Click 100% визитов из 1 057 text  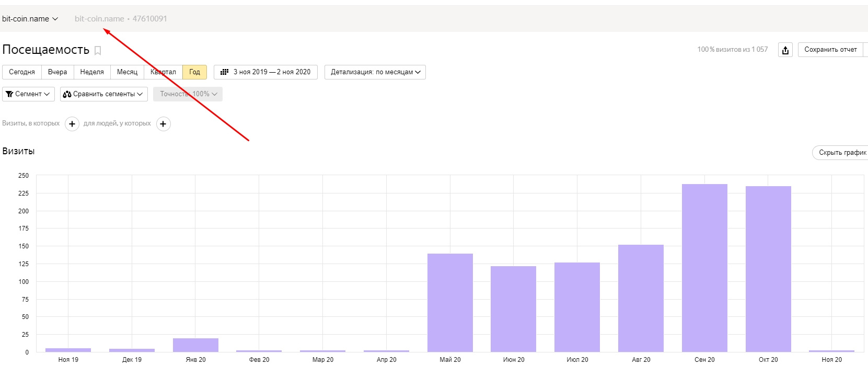tap(733, 50)
